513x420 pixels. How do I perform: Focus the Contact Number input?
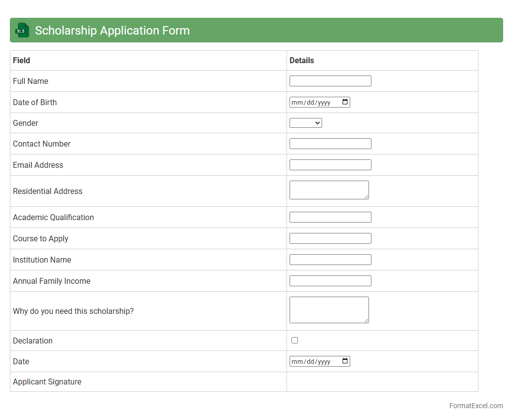pos(330,144)
